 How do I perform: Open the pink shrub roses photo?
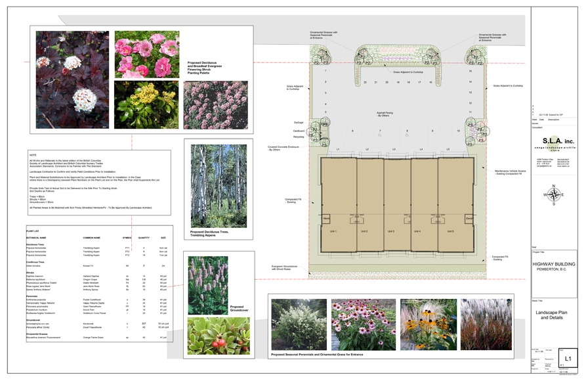[x=146, y=58]
